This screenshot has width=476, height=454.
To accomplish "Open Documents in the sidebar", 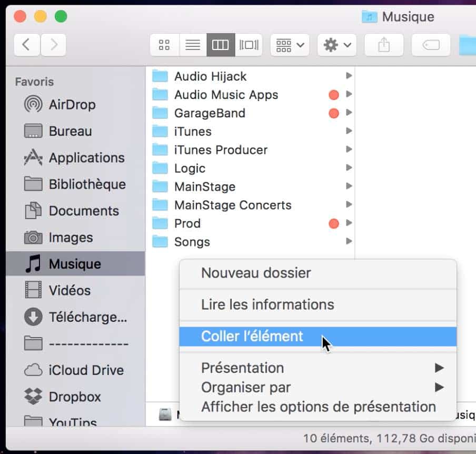I will coord(75,211).
